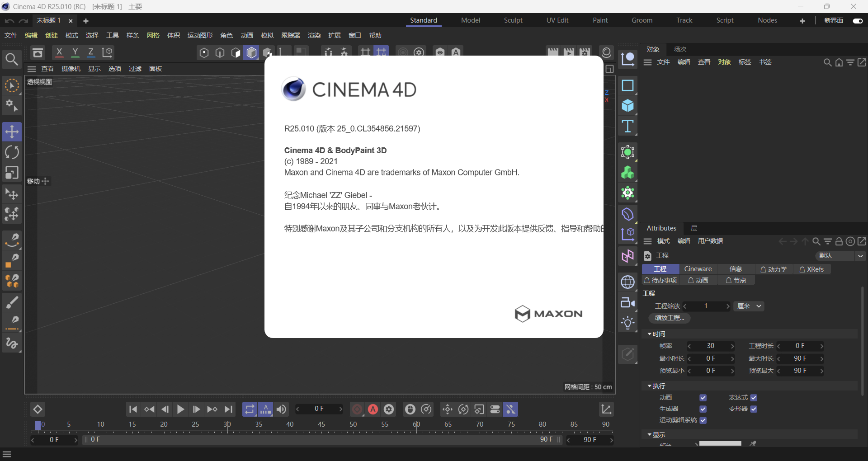The height and width of the screenshot is (461, 868).
Task: Click frame 50 on the timeline ruler
Action: point(353,425)
